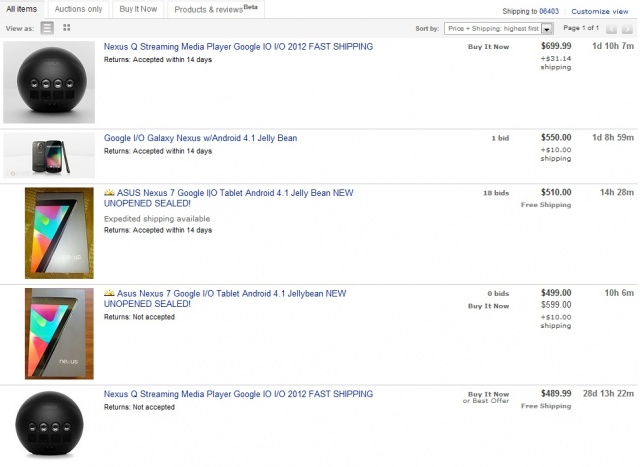Select the All items tab
Screen dimensions: 640x467
[22, 9]
